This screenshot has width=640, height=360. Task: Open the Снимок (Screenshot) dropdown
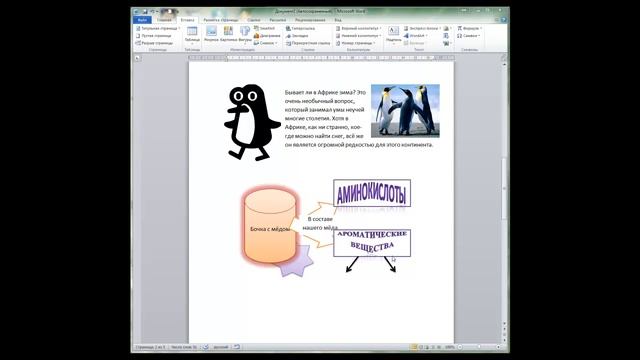[x=266, y=43]
